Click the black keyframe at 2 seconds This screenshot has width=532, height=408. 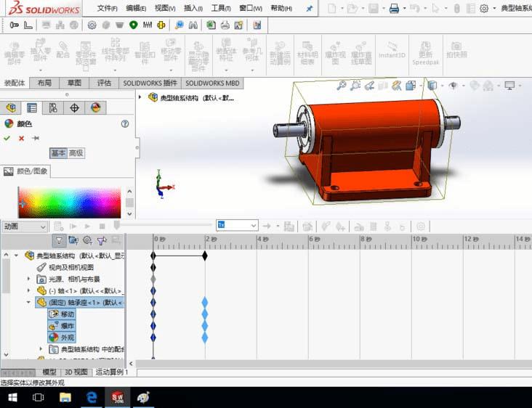(x=205, y=256)
